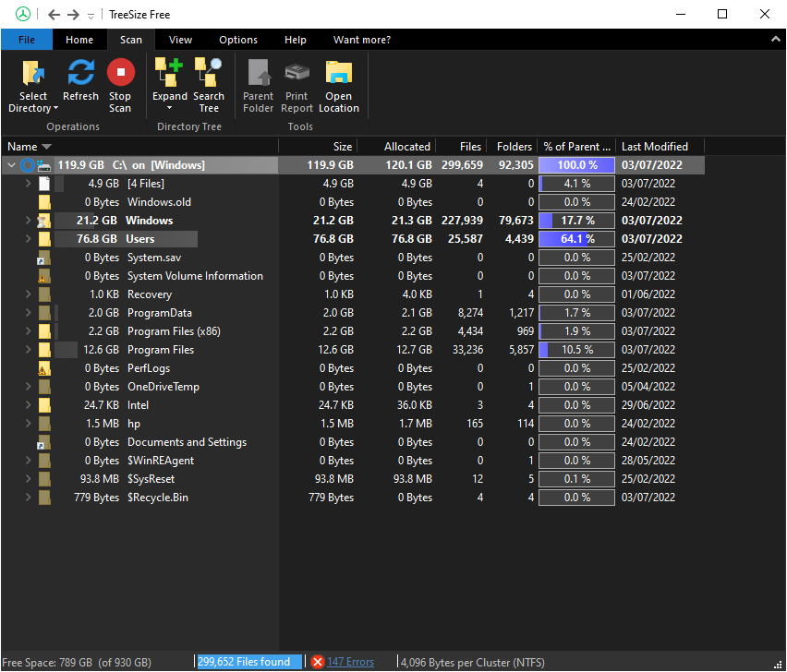Image resolution: width=787 pixels, height=672 pixels.
Task: Collapse the C:\ root node
Action: [x=11, y=165]
